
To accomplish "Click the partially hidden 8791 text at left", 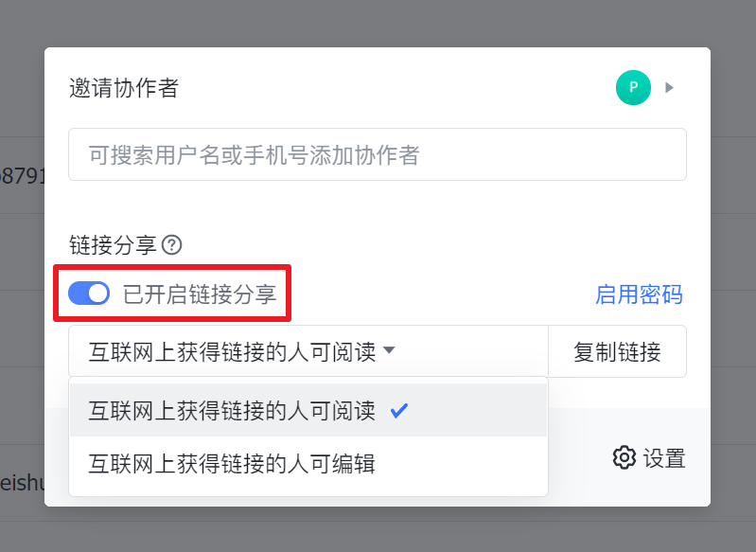I will click(21, 176).
